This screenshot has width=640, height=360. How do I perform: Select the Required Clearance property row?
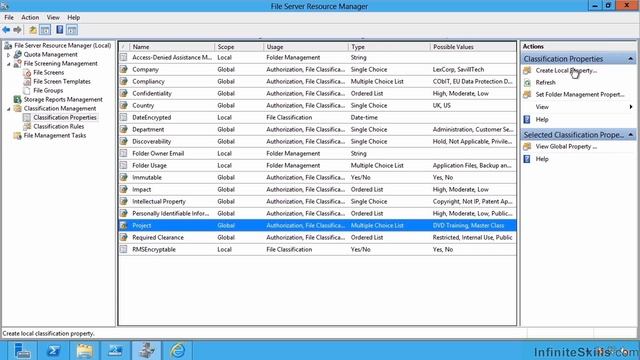[318, 238]
